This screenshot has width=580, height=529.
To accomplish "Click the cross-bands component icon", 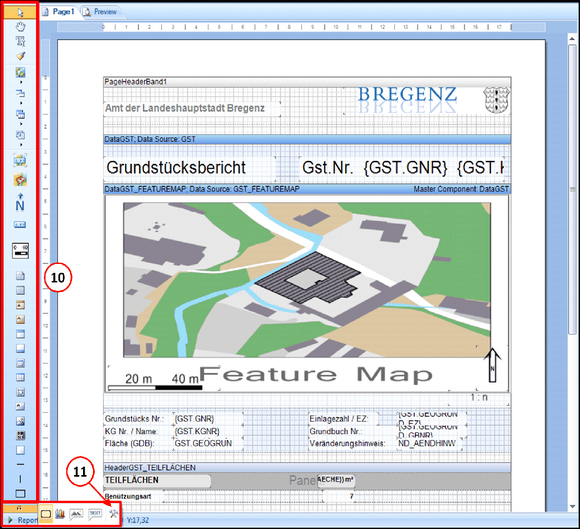I will coord(20,114).
